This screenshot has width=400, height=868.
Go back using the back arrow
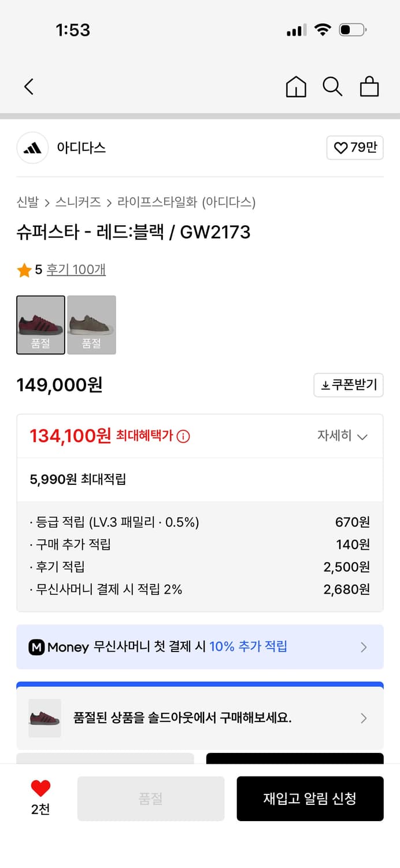point(29,86)
